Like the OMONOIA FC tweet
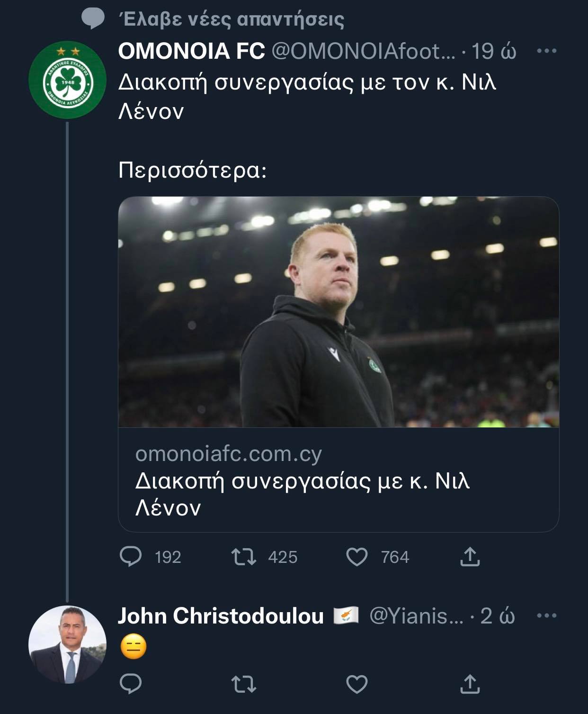Image resolution: width=588 pixels, height=714 pixels. 357,557
